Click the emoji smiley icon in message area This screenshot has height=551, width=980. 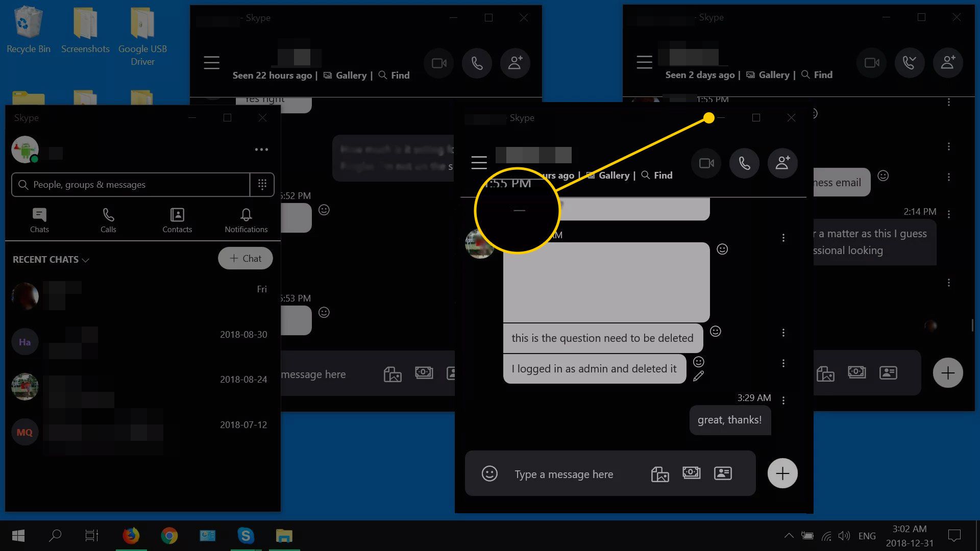[490, 473]
